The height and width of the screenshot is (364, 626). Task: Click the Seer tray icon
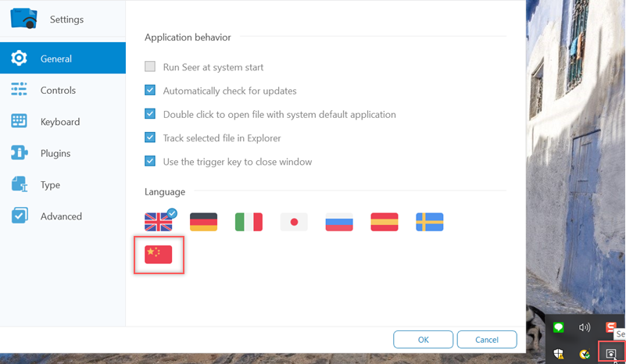click(x=611, y=354)
